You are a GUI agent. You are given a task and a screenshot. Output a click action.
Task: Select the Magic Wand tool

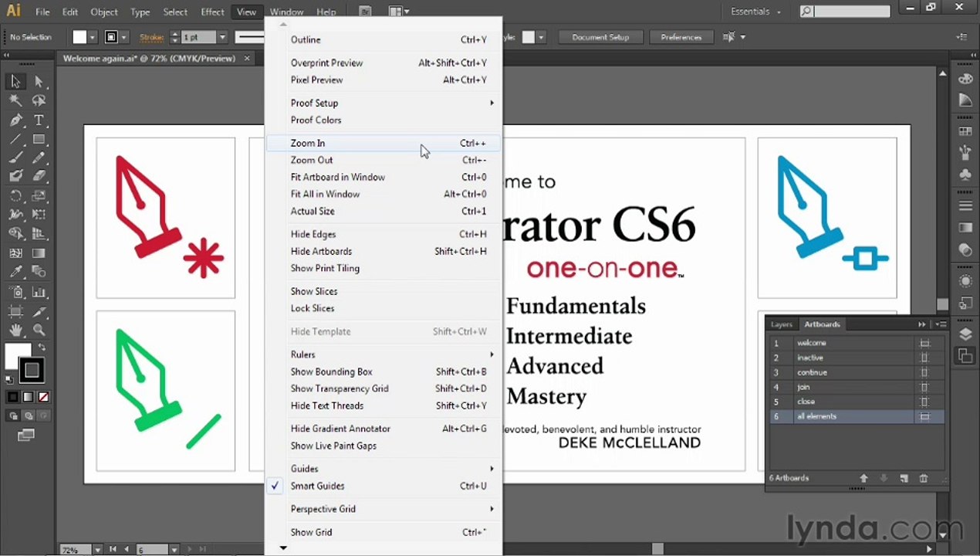point(15,101)
